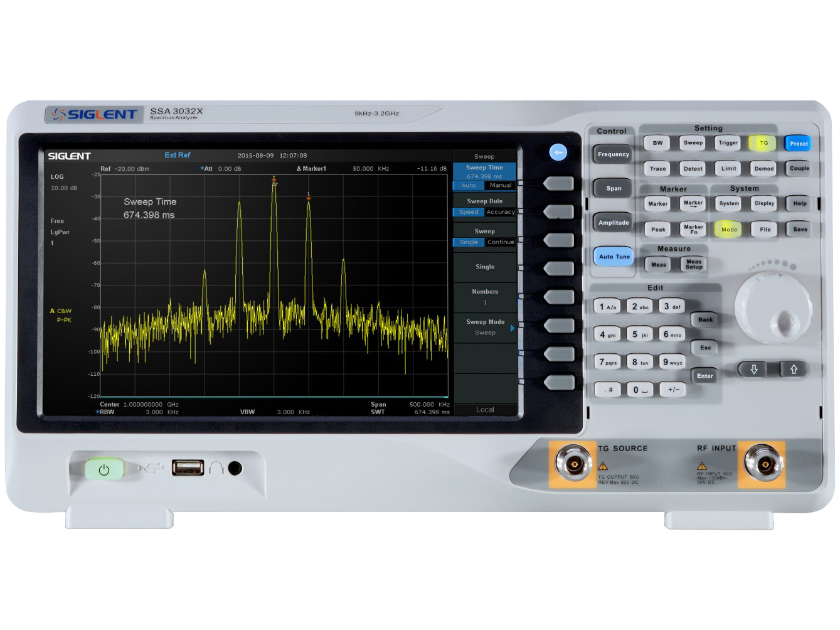Click the Span 500.000 KHz readout

pos(410,405)
